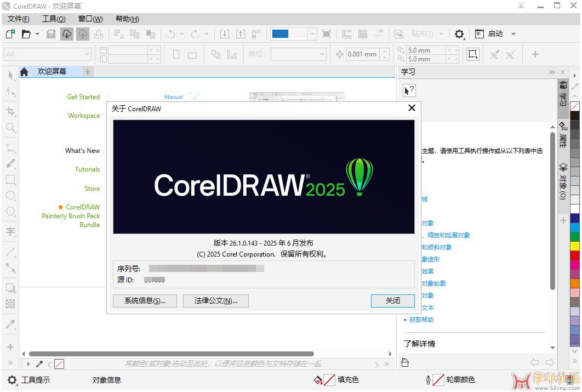Click the New document icon
The height and width of the screenshot is (392, 582).
pyautogui.click(x=10, y=34)
